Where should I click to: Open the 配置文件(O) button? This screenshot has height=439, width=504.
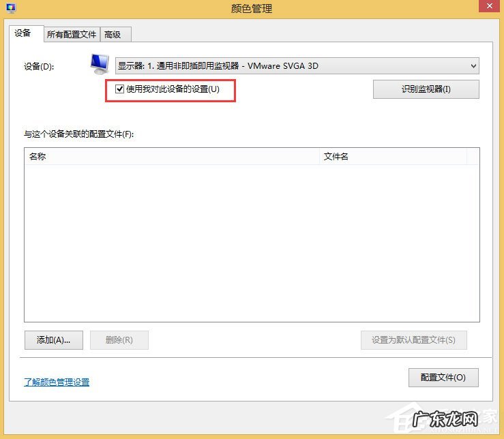[443, 377]
